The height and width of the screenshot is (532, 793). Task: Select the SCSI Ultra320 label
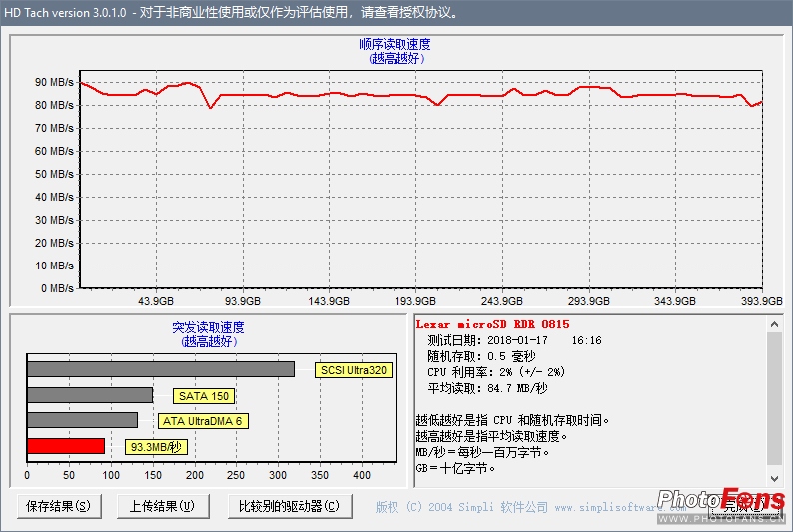pyautogui.click(x=353, y=370)
